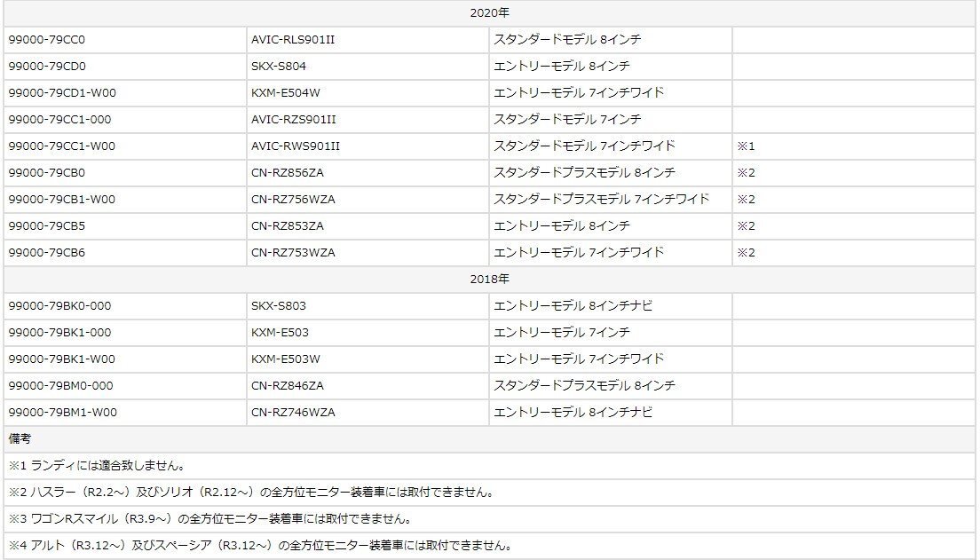This screenshot has width=980, height=560.
Task: Click part number 99000-79CB6
Action: 47,253
